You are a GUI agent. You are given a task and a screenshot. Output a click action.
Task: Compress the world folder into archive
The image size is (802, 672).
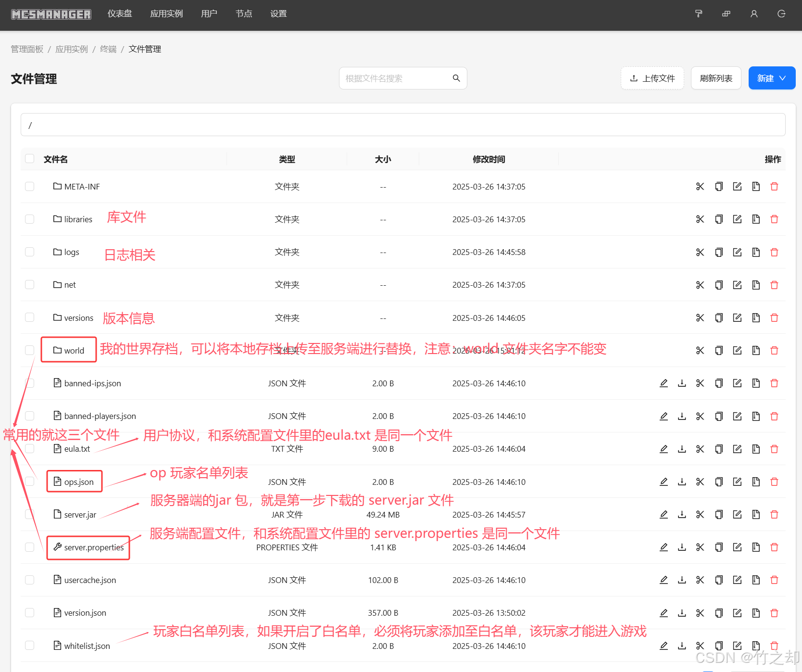pyautogui.click(x=756, y=351)
